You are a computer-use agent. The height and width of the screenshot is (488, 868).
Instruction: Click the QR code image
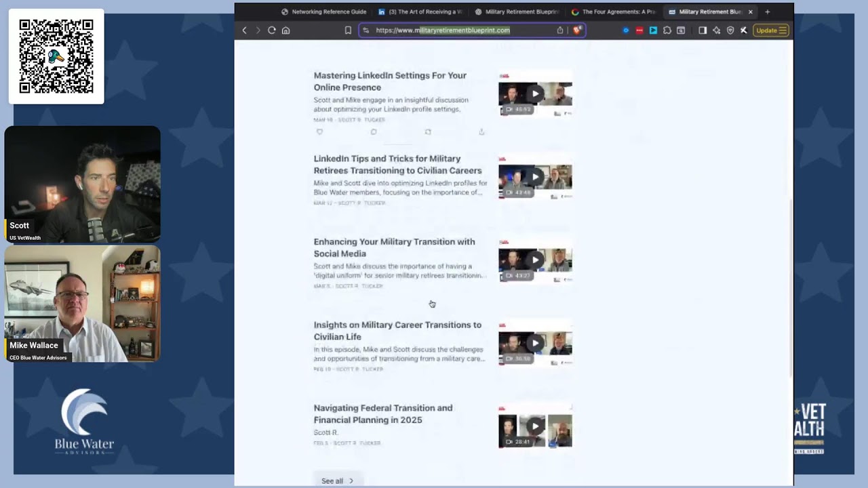(x=56, y=56)
